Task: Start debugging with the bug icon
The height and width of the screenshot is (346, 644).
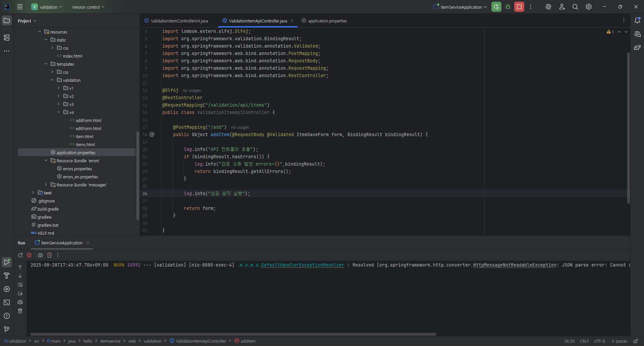Action: (x=508, y=7)
